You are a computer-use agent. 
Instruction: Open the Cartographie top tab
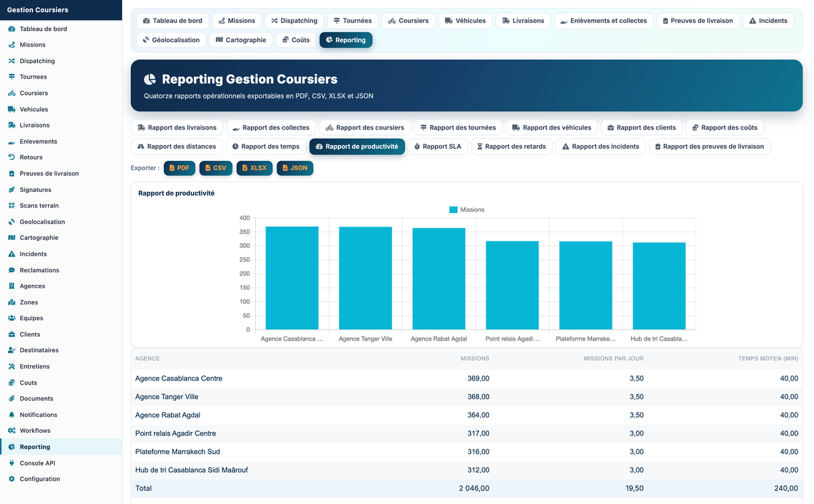point(241,40)
